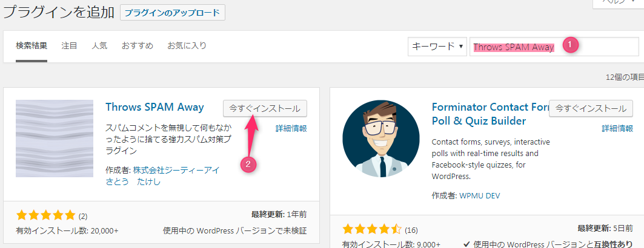Click the five-star rating of Throws SPAM Away
Screen dimensions: 644x248
(46, 215)
